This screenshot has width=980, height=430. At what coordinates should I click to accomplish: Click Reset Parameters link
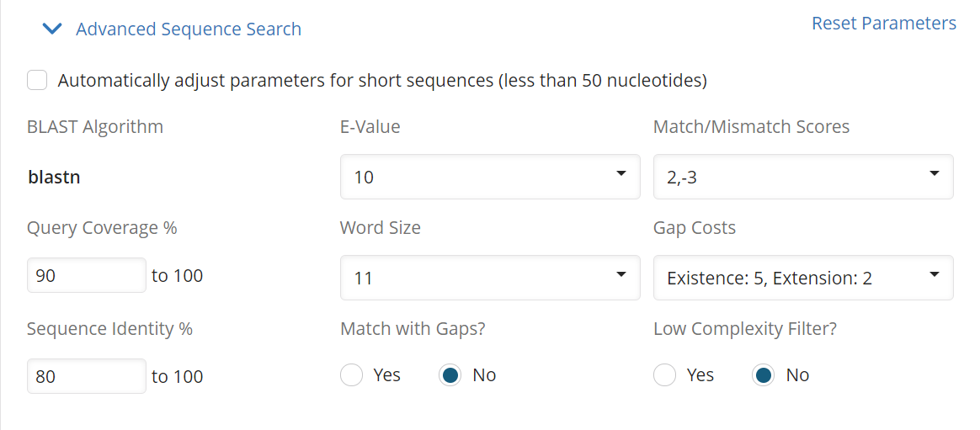(x=884, y=23)
